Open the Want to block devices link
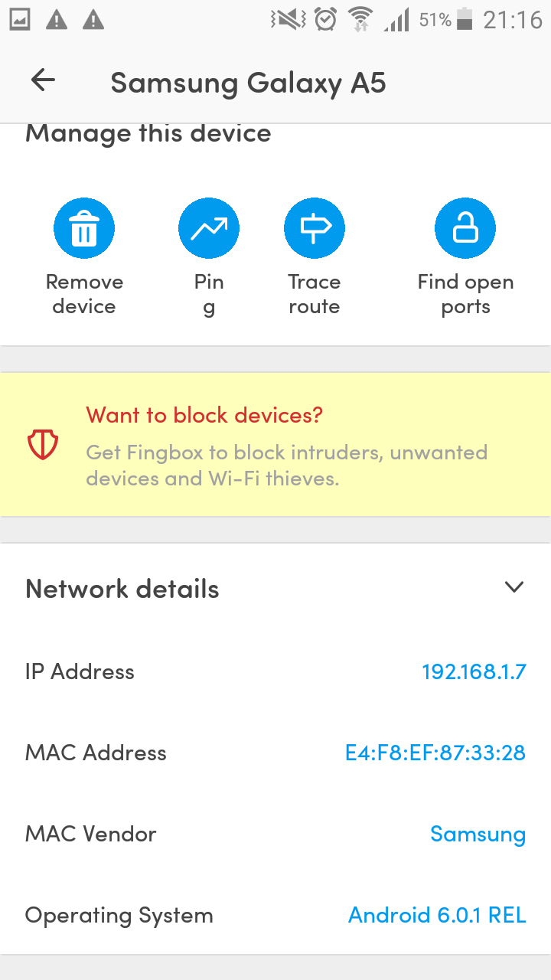The image size is (551, 980). pyautogui.click(x=204, y=415)
